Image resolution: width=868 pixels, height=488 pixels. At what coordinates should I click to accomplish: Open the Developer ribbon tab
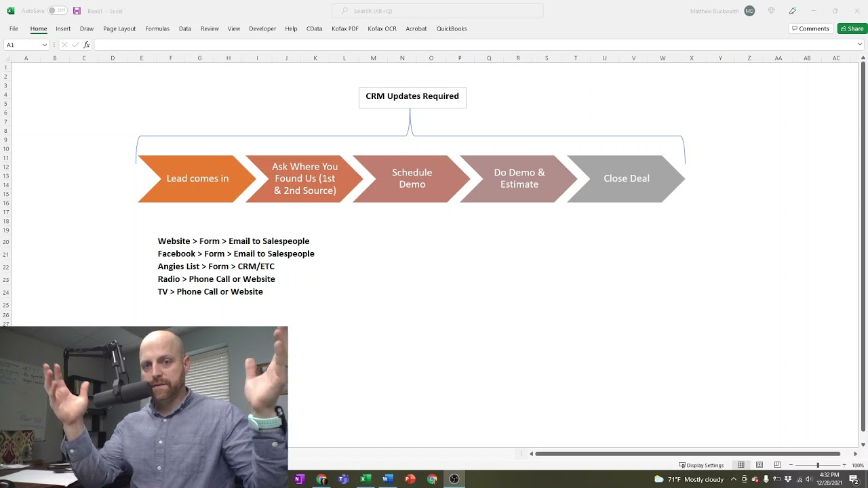coord(262,28)
